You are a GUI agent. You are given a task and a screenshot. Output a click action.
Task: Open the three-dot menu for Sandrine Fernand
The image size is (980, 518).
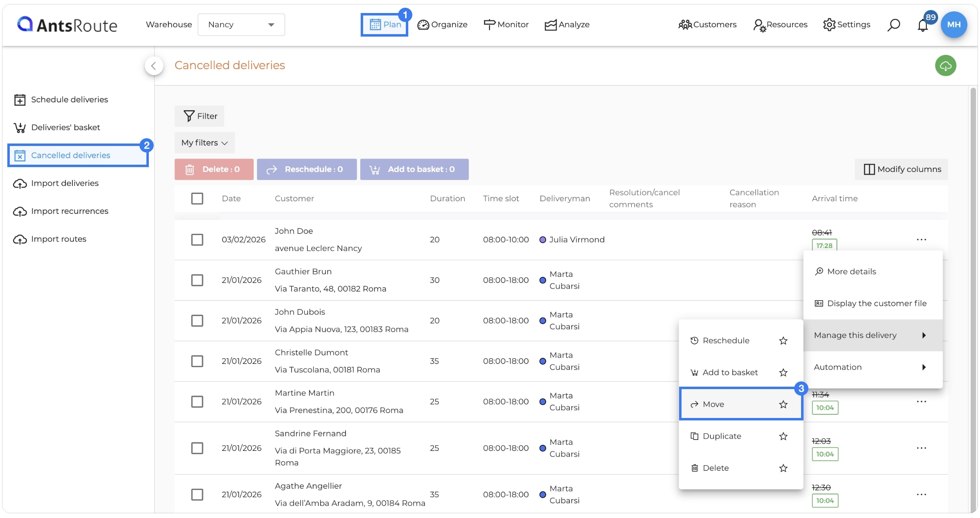pos(921,448)
